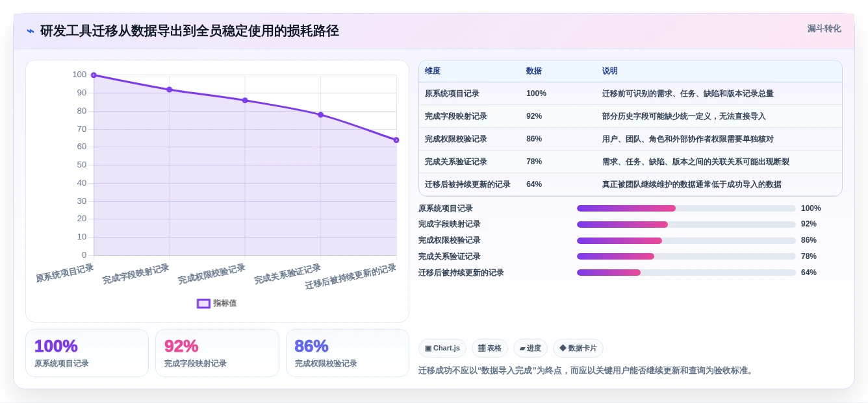Select the 原系统项目记录 table row cell
This screenshot has width=868, height=403.
point(452,93)
